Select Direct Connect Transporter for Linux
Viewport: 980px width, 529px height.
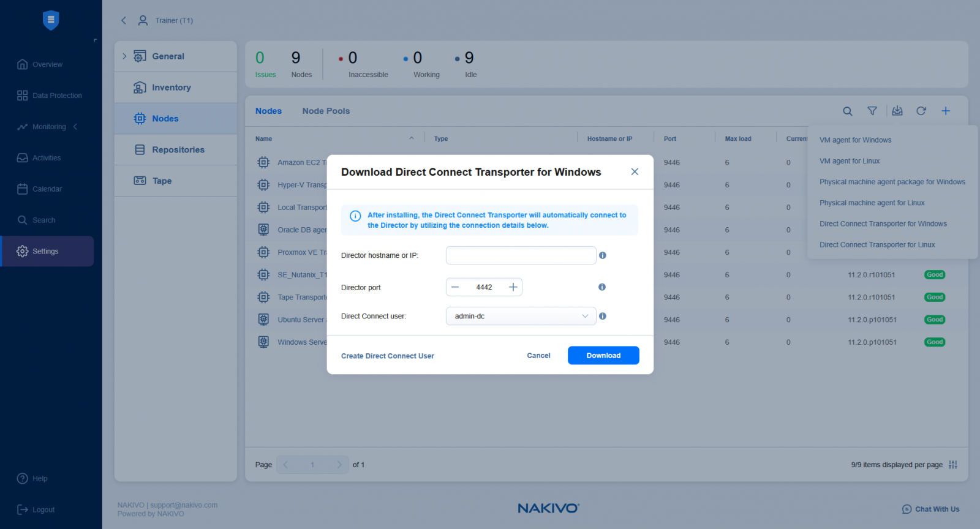877,245
